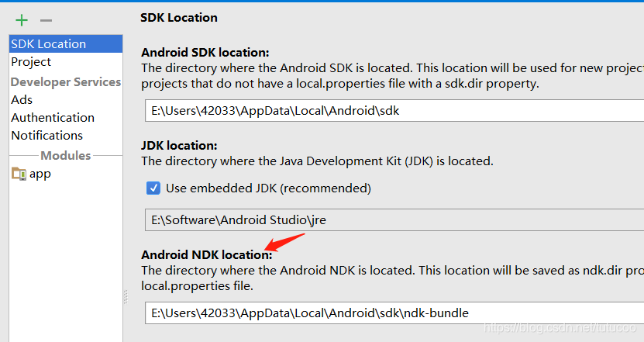
Task: Select SDK Location in the sidebar
Action: pos(66,44)
